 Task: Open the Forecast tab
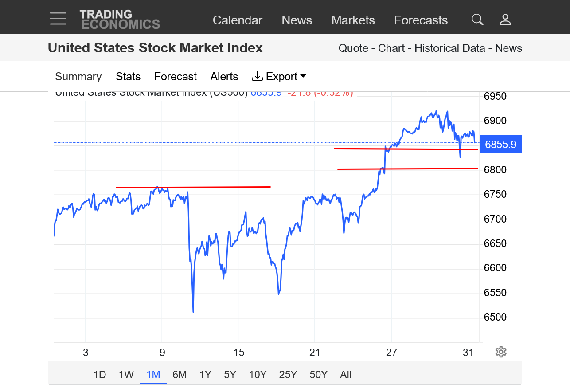click(175, 77)
